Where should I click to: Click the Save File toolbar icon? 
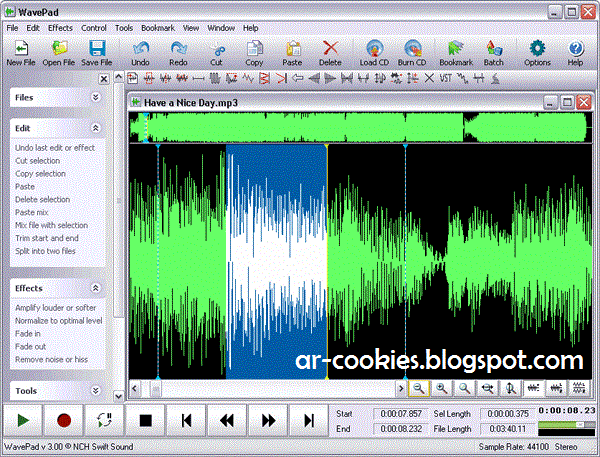click(x=96, y=53)
